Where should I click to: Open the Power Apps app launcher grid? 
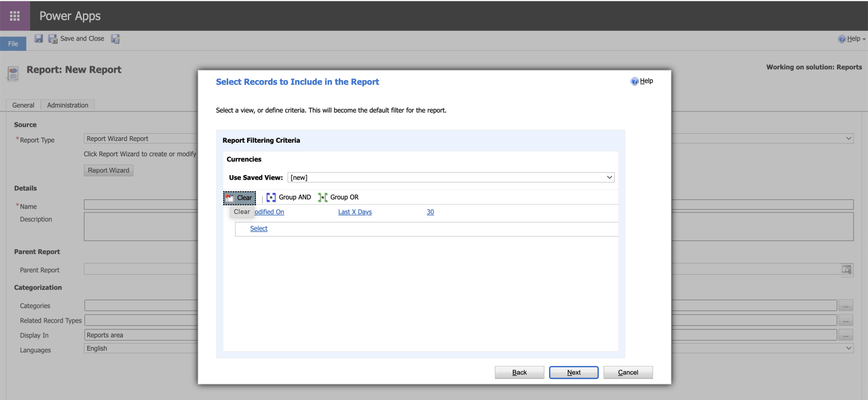click(x=15, y=16)
